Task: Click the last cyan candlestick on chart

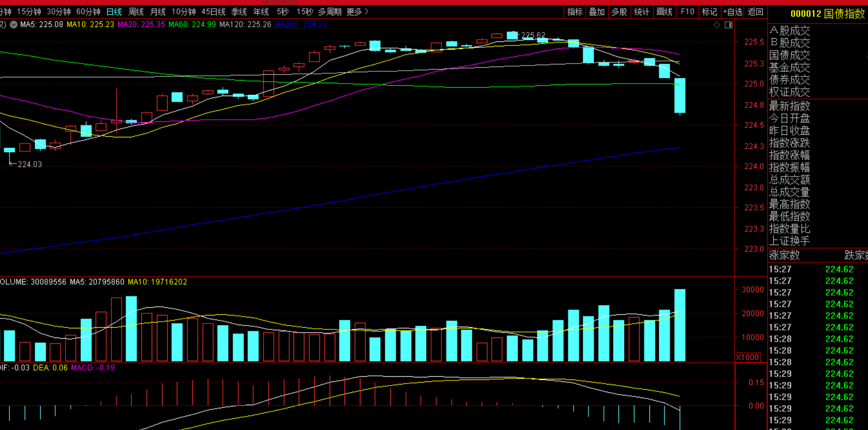Action: tap(680, 95)
